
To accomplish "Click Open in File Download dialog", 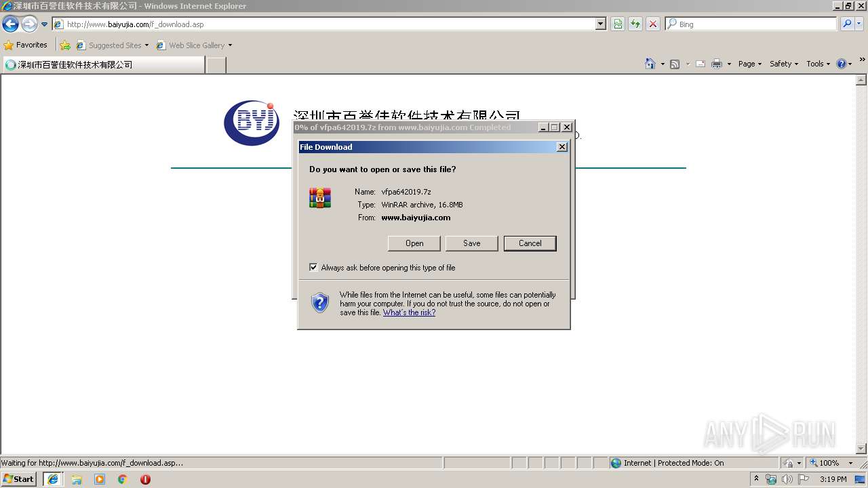I will (x=414, y=243).
